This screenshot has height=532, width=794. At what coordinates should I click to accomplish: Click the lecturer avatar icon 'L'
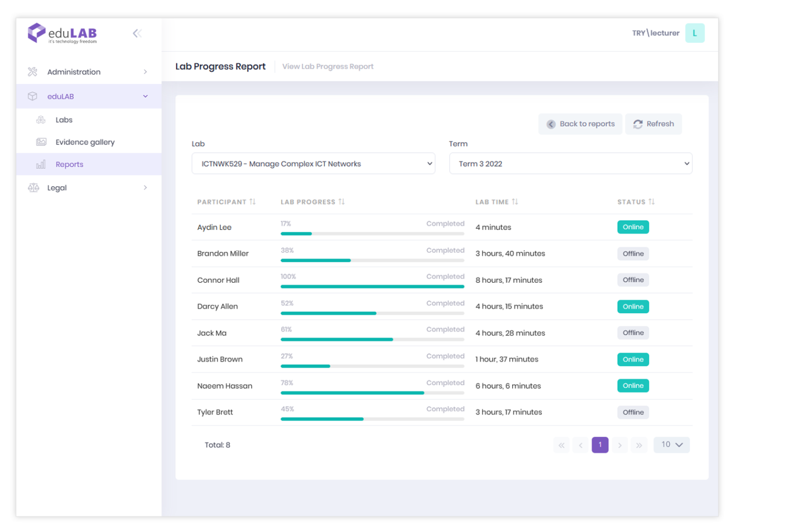(694, 33)
